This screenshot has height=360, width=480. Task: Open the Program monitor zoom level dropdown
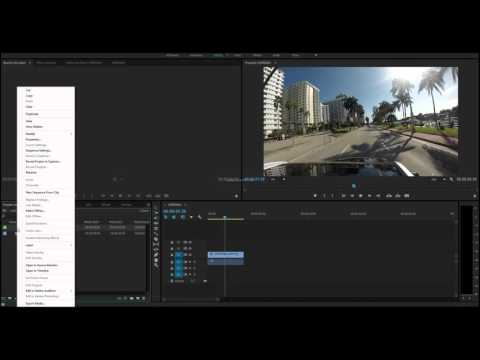277,179
